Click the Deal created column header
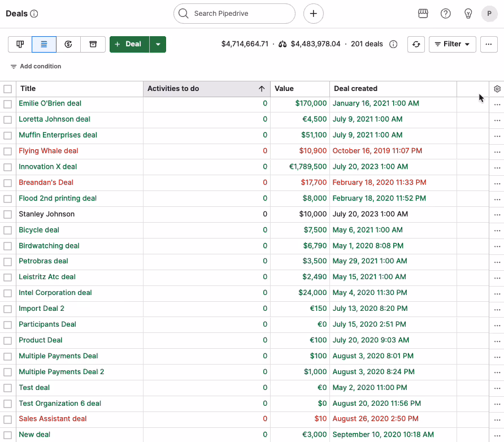 pyautogui.click(x=393, y=89)
